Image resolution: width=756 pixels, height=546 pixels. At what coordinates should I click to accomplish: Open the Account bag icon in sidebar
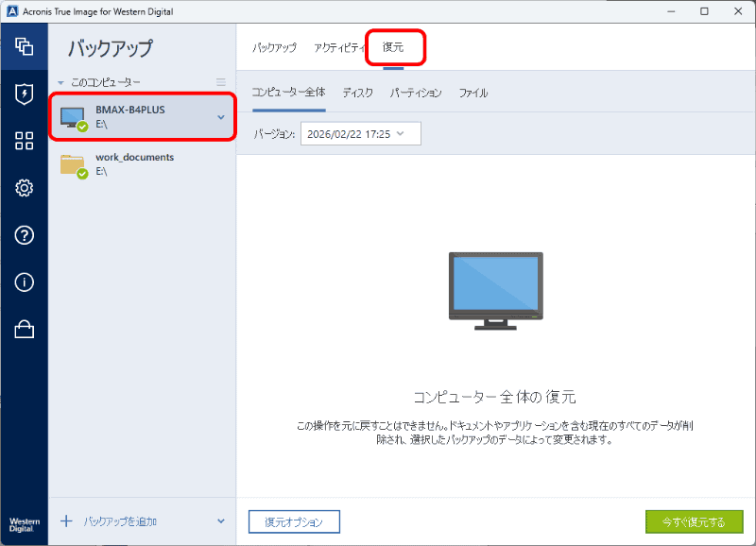pos(24,329)
